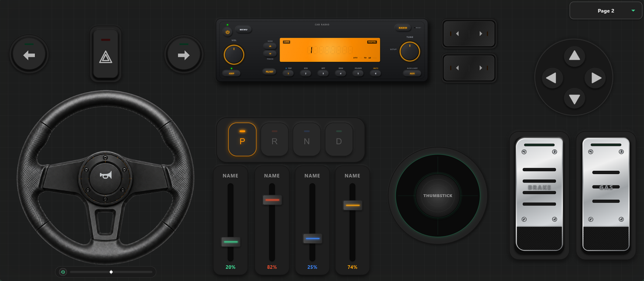Click the D-pad right arrow
This screenshot has width=644, height=281.
click(596, 78)
